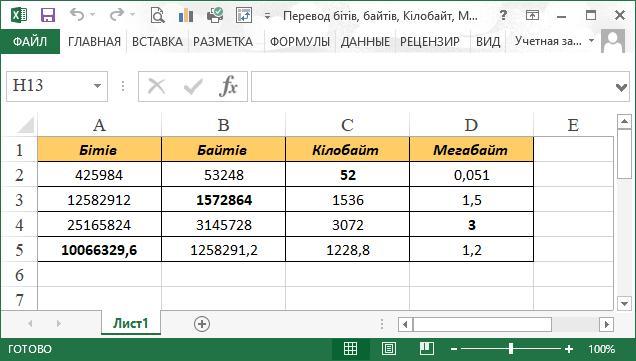Select column A header
This screenshot has width=636, height=361.
(x=99, y=125)
